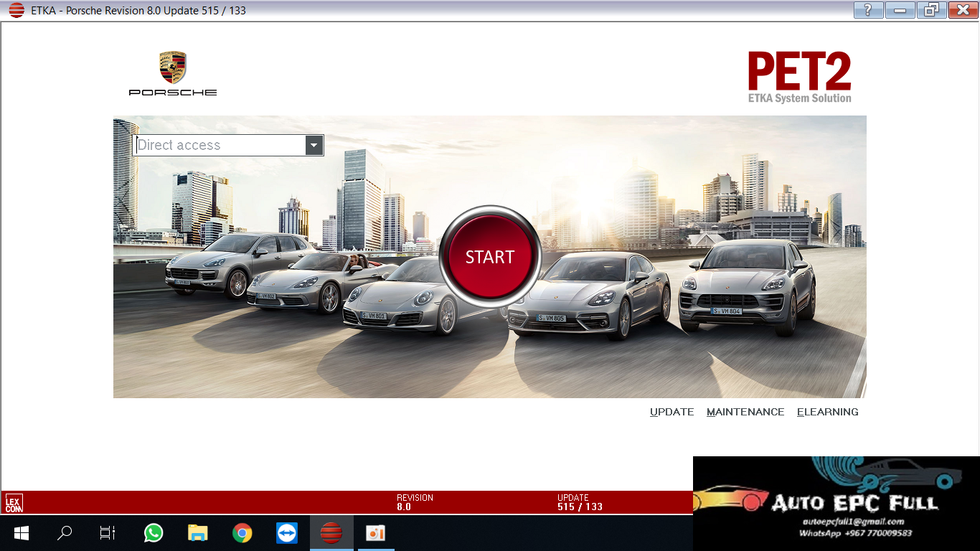980x551 pixels.
Task: Open Windows taskbar search
Action: [65, 533]
